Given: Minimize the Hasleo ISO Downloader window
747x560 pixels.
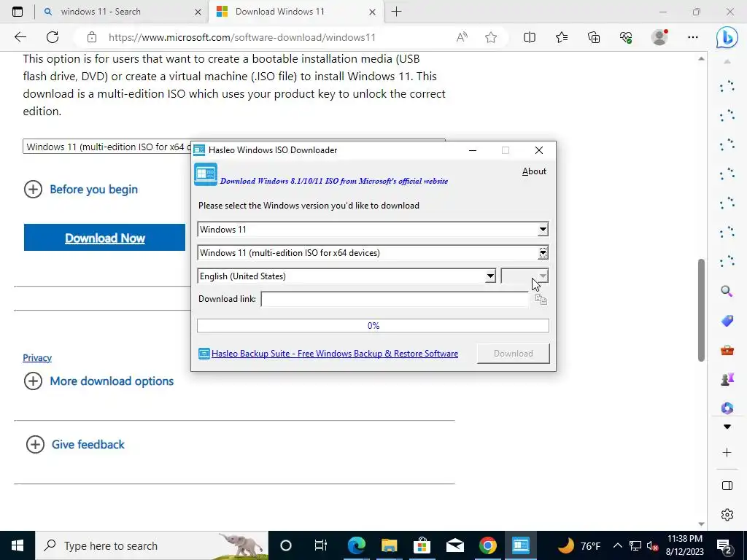Looking at the screenshot, I should tap(473, 150).
